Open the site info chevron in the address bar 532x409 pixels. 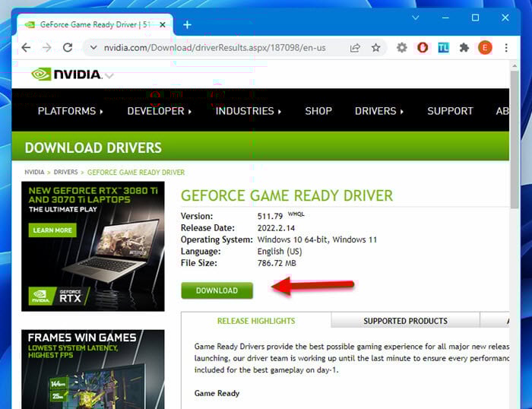pos(93,48)
